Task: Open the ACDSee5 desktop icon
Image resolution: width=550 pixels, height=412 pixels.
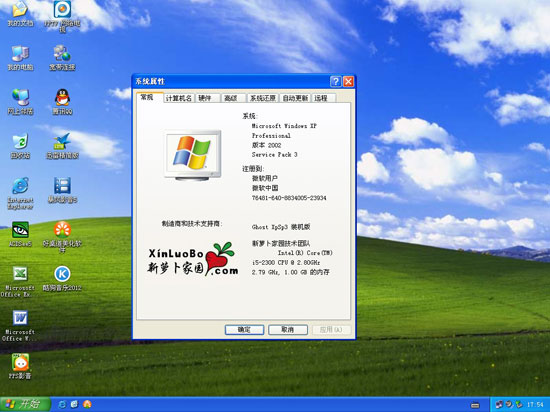Action: 20,234
